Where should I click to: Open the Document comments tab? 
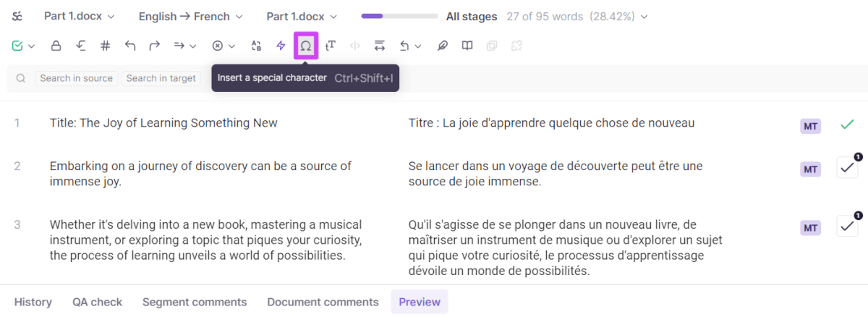coord(323,302)
